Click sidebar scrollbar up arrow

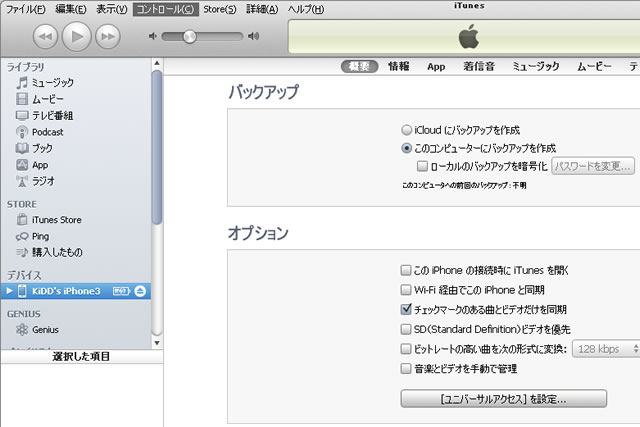pyautogui.click(x=157, y=63)
